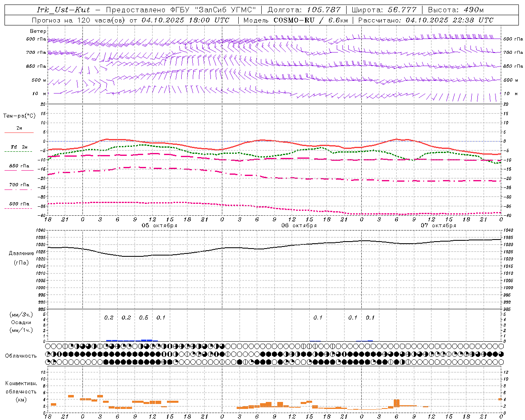Click the Irk_Ust-Kut station title
This screenshot has height=420, width=525.
tap(64, 10)
